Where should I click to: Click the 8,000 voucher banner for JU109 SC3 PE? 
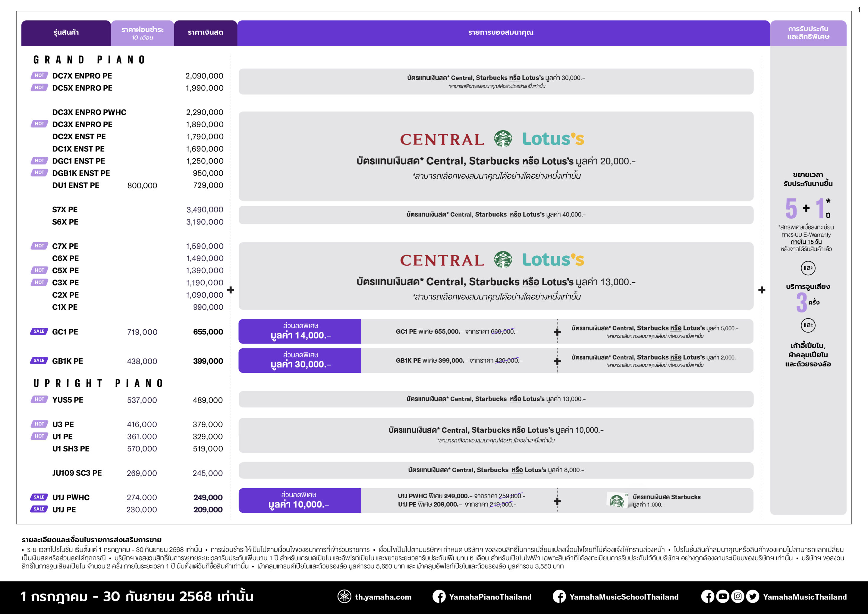(x=496, y=470)
